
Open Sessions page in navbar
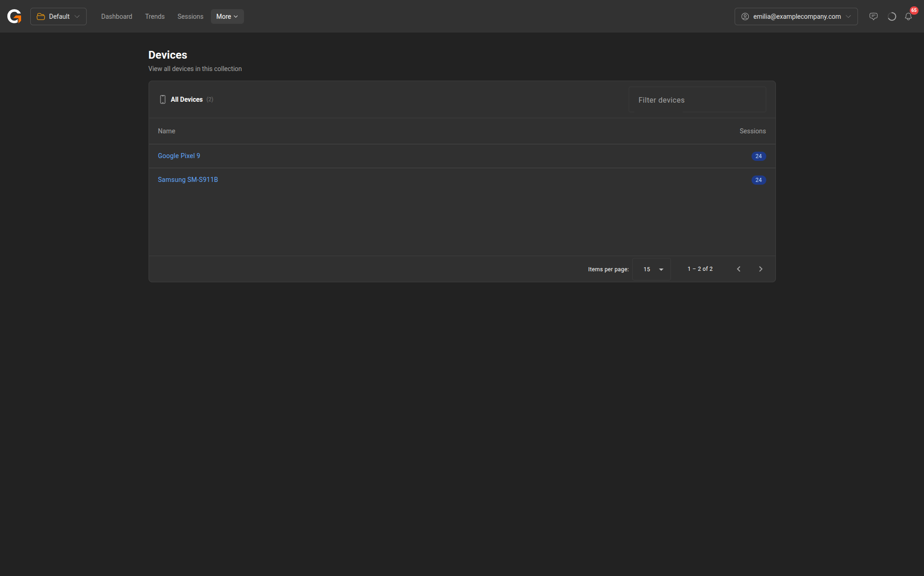[190, 16]
